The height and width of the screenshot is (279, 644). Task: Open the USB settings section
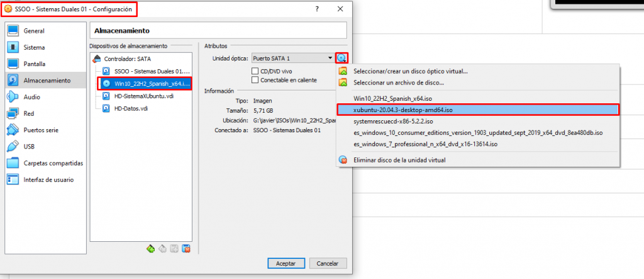pyautogui.click(x=29, y=146)
